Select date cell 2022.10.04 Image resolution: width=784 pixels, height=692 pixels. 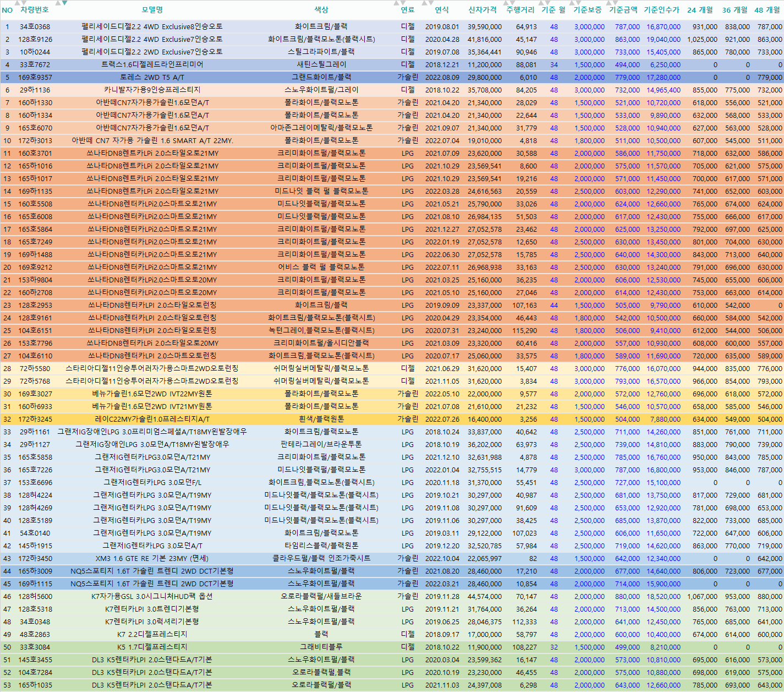(442, 558)
